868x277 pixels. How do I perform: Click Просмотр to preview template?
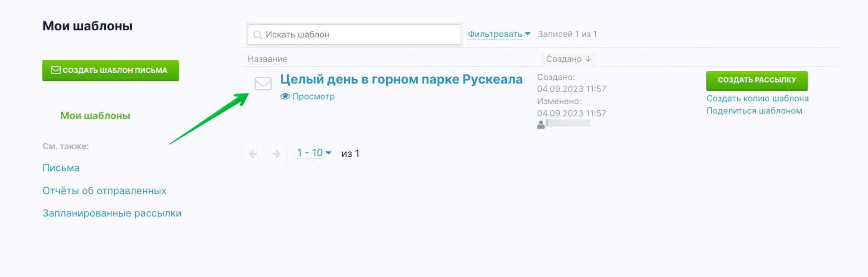(307, 97)
